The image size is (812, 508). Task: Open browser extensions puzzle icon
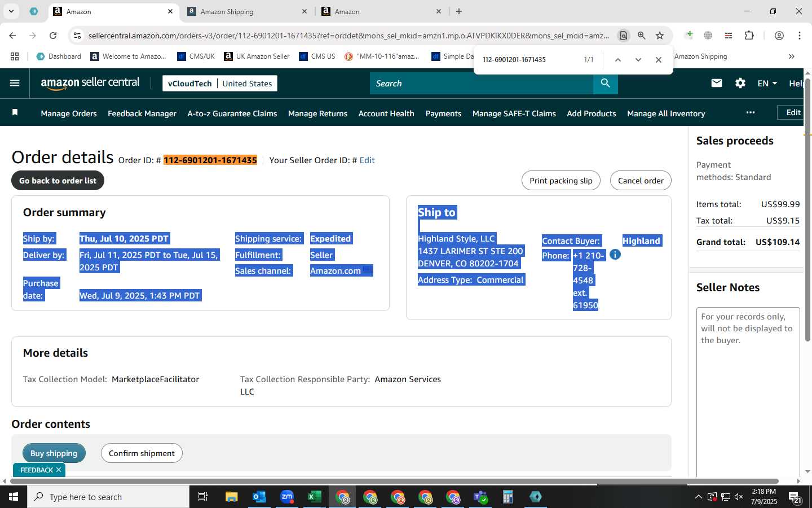point(749,36)
